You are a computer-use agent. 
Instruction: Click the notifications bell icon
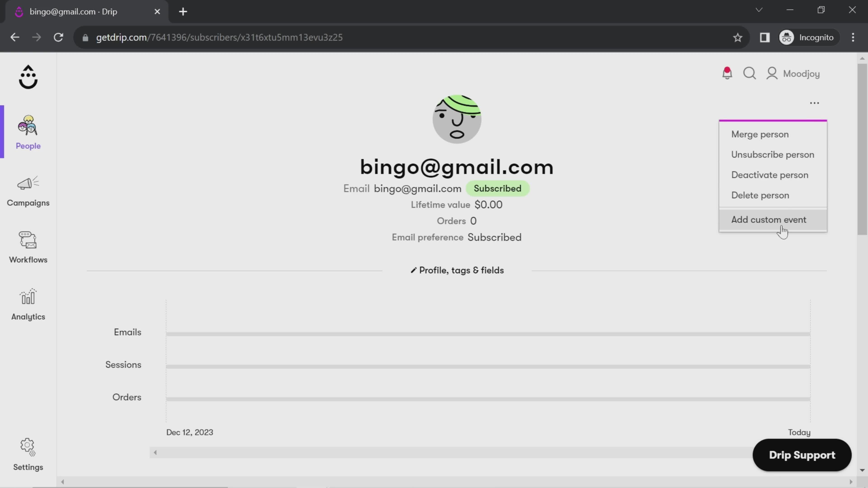pyautogui.click(x=727, y=73)
